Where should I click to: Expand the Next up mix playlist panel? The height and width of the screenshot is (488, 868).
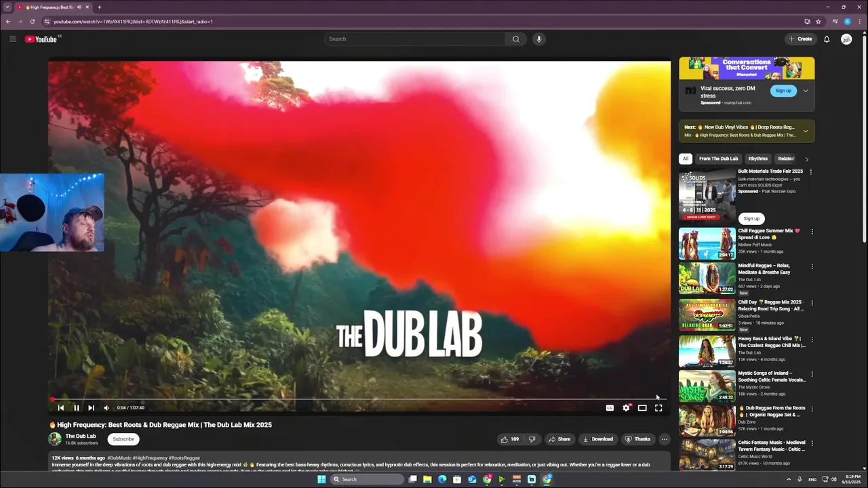point(806,131)
